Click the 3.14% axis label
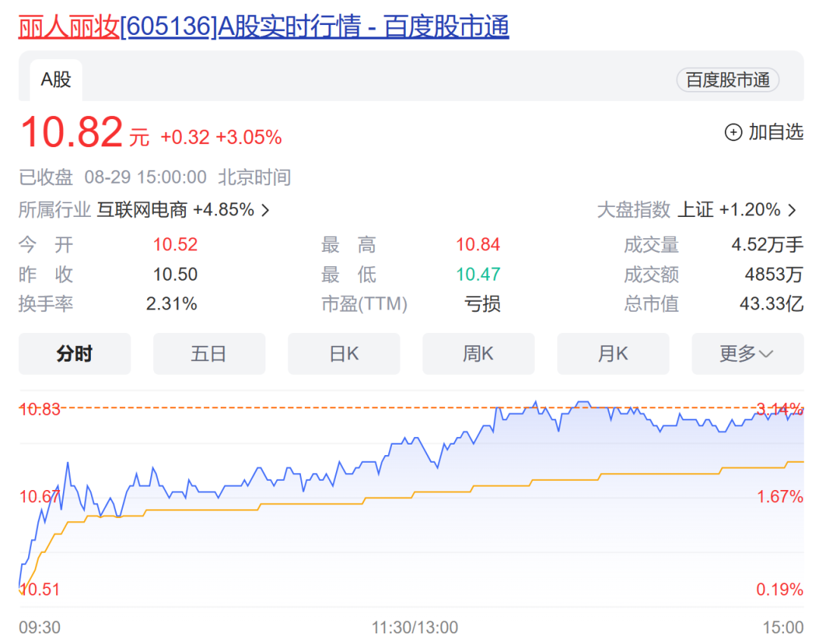This screenshot has height=644, width=819. (x=780, y=409)
